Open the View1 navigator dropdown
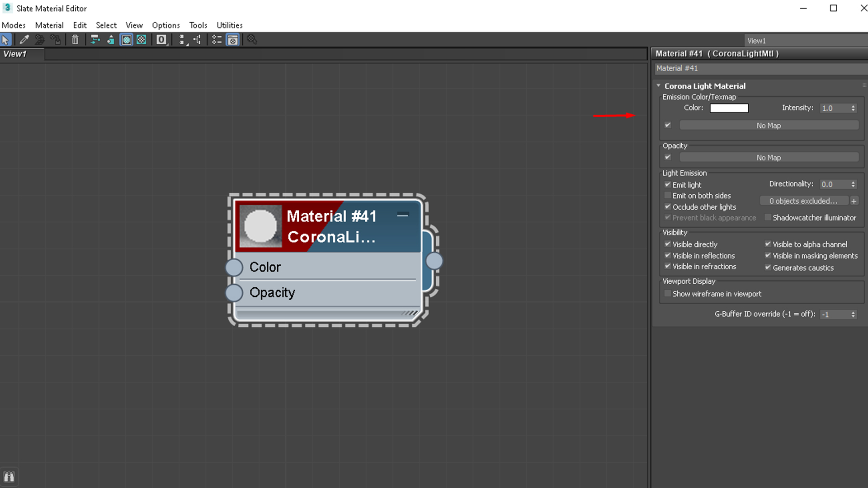Screen dimensions: 868x488 coord(806,41)
